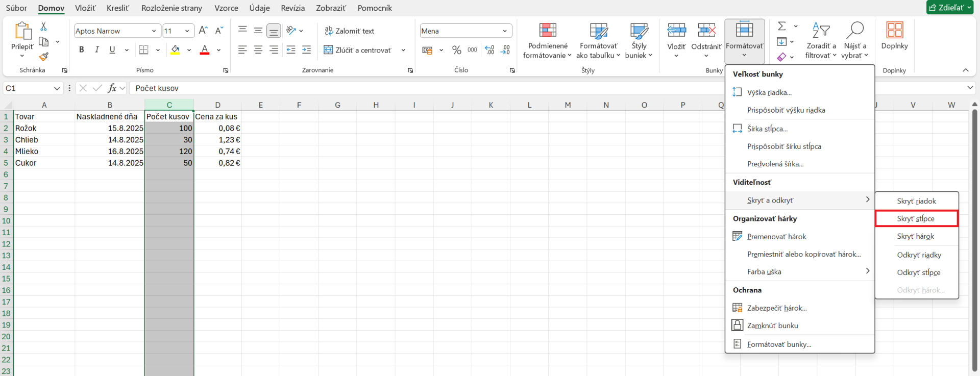Align text right

[x=274, y=49]
